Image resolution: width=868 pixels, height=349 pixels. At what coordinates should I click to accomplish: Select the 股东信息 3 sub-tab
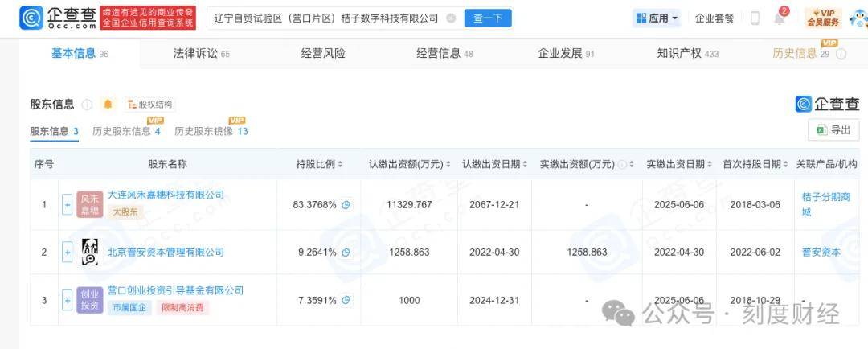[55, 131]
